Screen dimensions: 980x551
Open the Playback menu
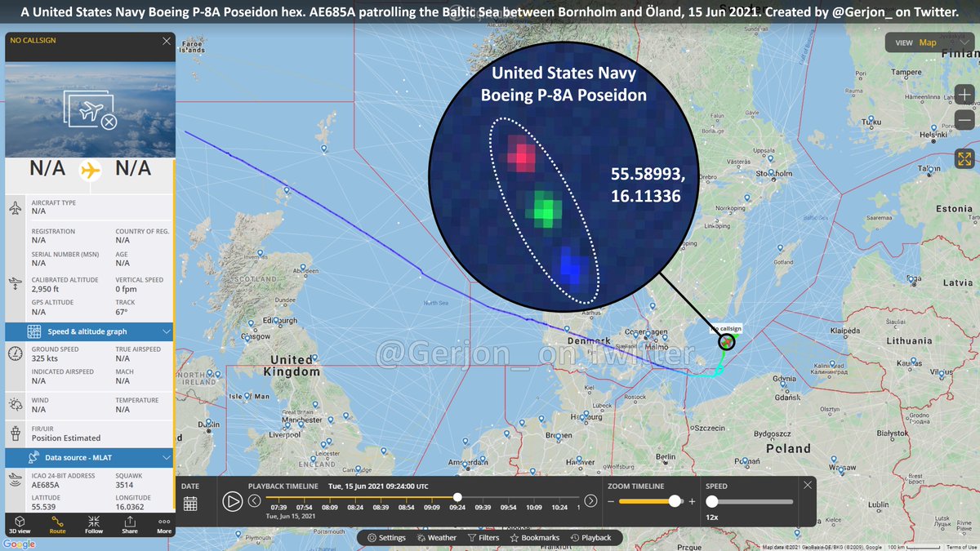pos(590,538)
